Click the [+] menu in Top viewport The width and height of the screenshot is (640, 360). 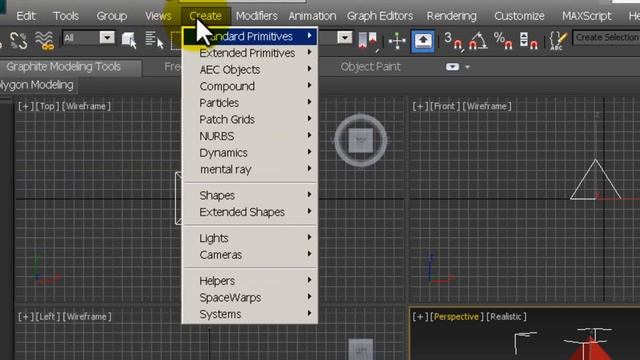click(x=25, y=107)
